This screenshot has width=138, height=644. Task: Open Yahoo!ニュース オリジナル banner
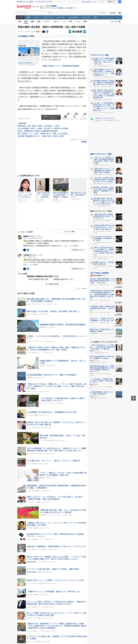106,119
